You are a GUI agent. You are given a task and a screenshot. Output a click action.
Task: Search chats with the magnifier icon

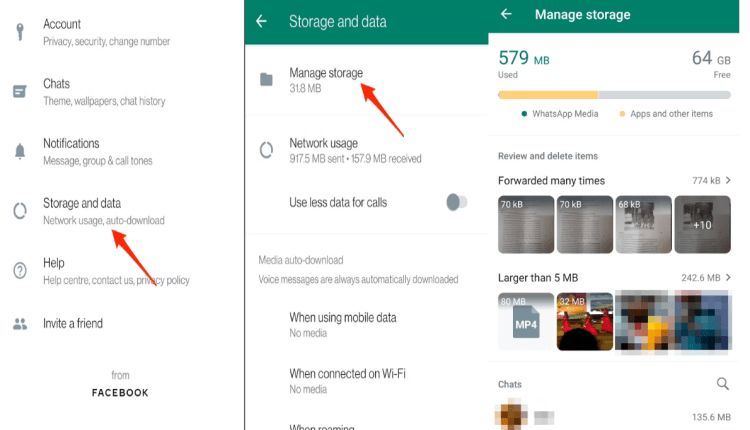(723, 384)
